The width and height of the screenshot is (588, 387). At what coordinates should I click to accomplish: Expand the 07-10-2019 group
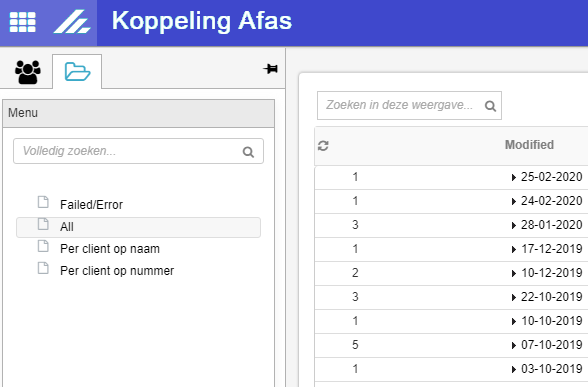point(514,345)
